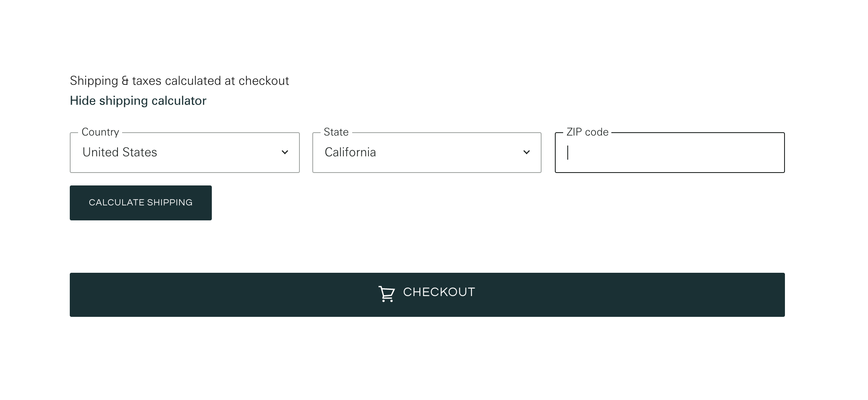Click the CHECKOUT text label on the button

point(439,292)
